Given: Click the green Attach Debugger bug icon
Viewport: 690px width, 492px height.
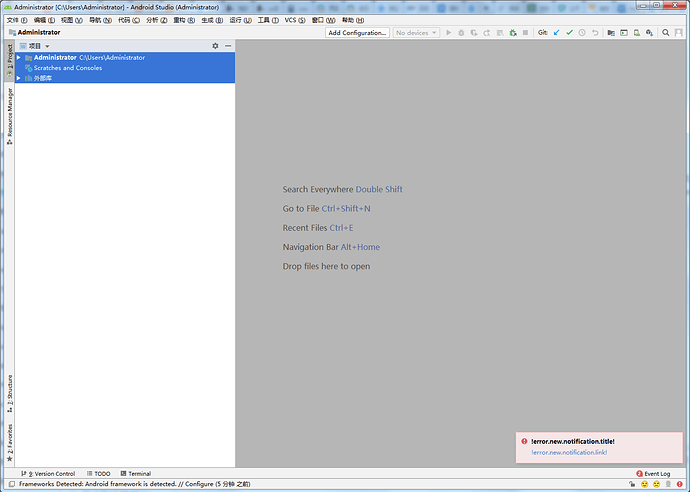Looking at the screenshot, I should click(x=513, y=33).
